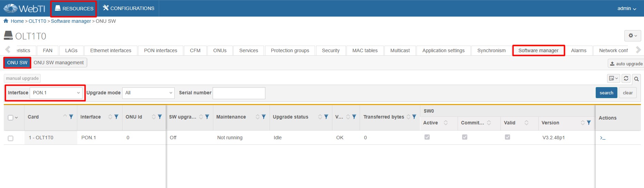This screenshot has width=644, height=188.
Task: Expand the Upgrade mode dropdown
Action: [x=148, y=93]
